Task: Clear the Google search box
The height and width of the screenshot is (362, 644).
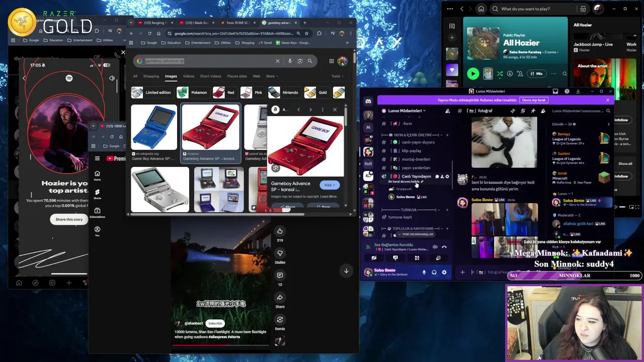Action: tap(277, 61)
